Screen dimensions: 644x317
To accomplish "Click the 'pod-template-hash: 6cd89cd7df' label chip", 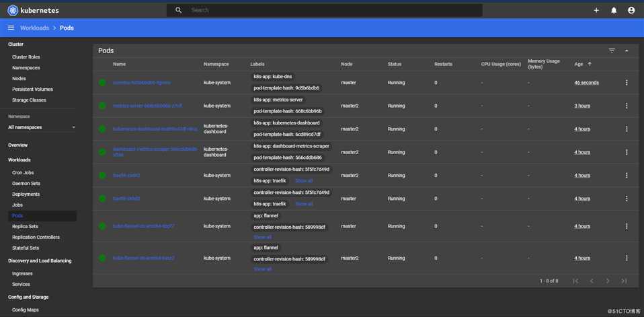I will pos(287,135).
